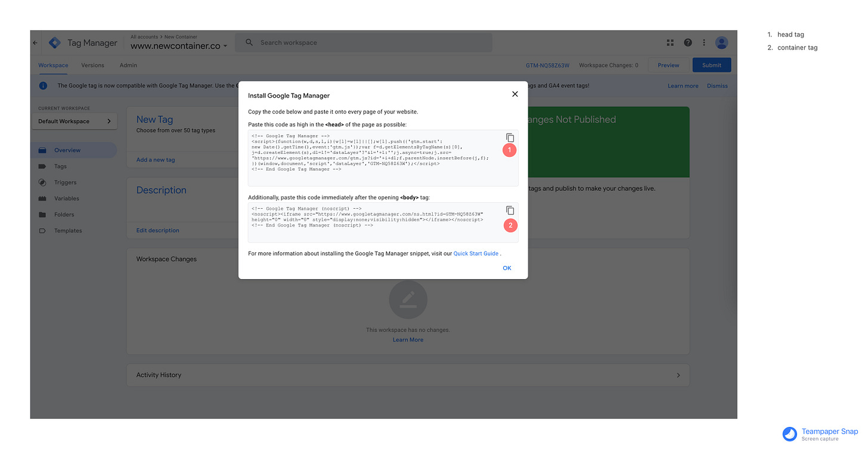Open Variables in the sidebar
Screen dimensions: 868x449
pyautogui.click(x=67, y=199)
